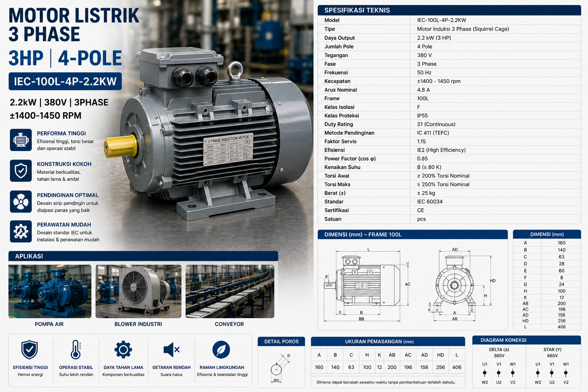Click the 'Motor Induksi 3 Phase (Squirrel Cage)' value

(463, 29)
